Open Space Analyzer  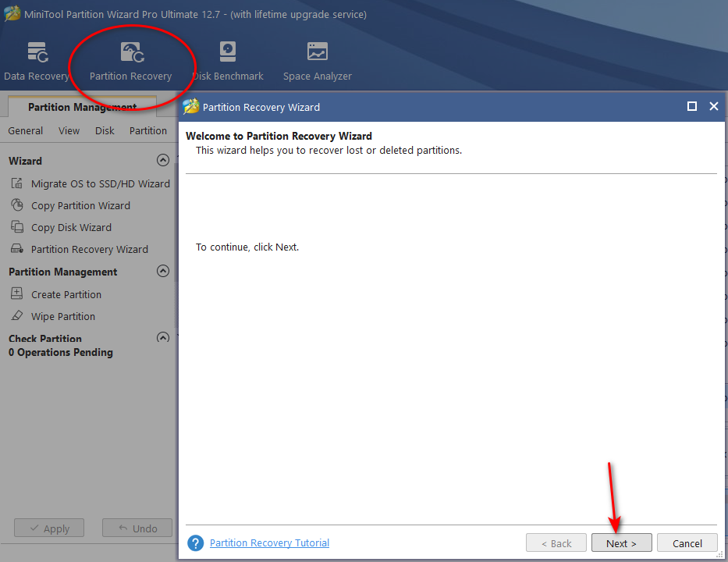318,62
